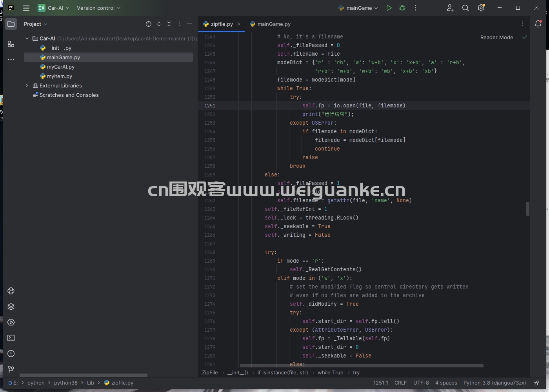Open notifications bell
This screenshot has width=549, height=392.
(538, 24)
